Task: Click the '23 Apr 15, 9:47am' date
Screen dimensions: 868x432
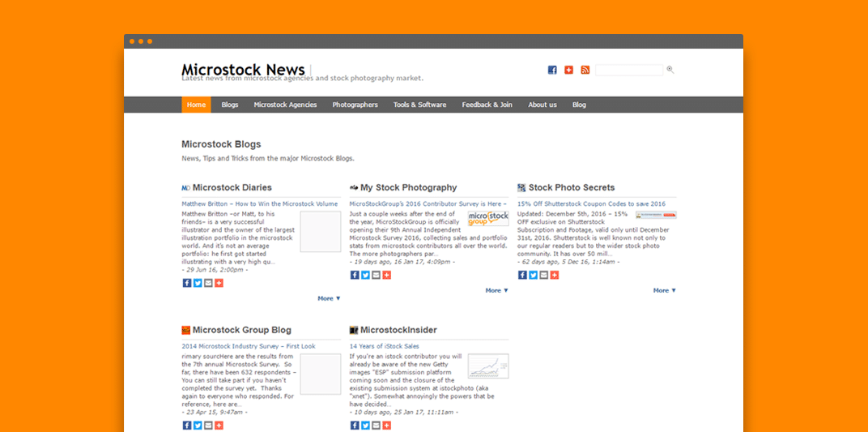Action: (x=215, y=412)
